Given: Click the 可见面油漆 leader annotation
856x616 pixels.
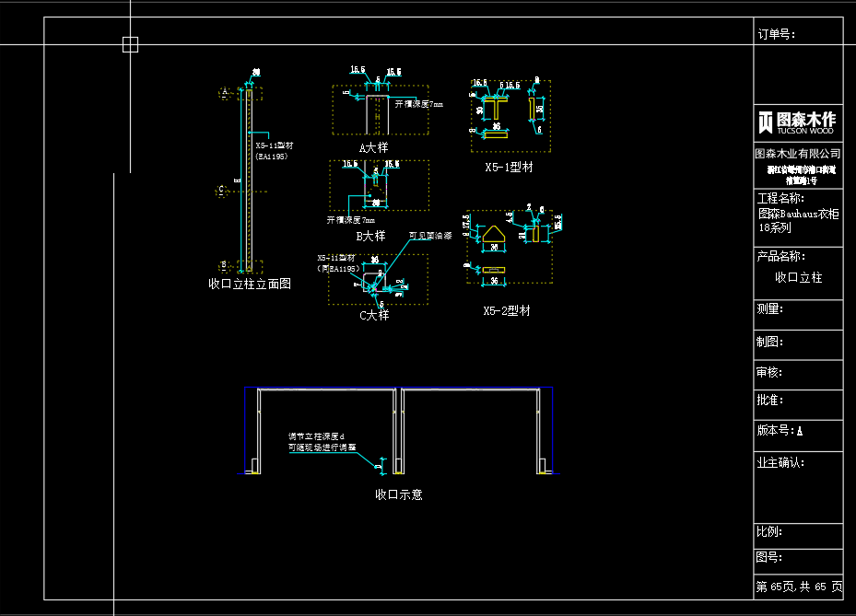Looking at the screenshot, I should pyautogui.click(x=429, y=236).
